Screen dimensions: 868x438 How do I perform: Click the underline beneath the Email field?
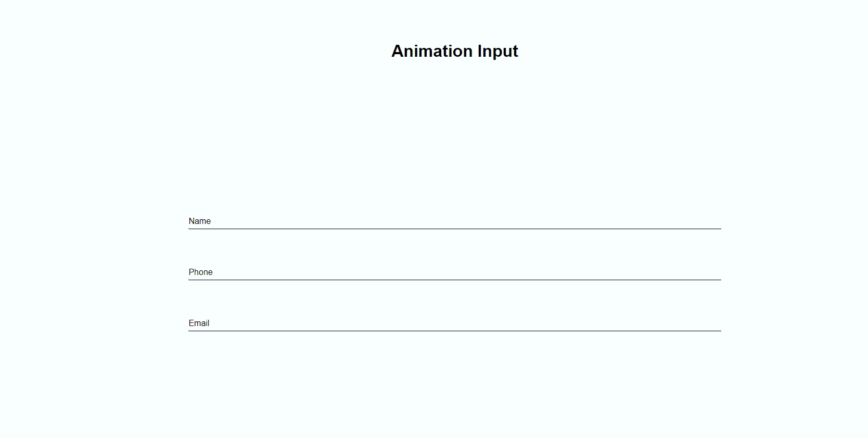454,331
